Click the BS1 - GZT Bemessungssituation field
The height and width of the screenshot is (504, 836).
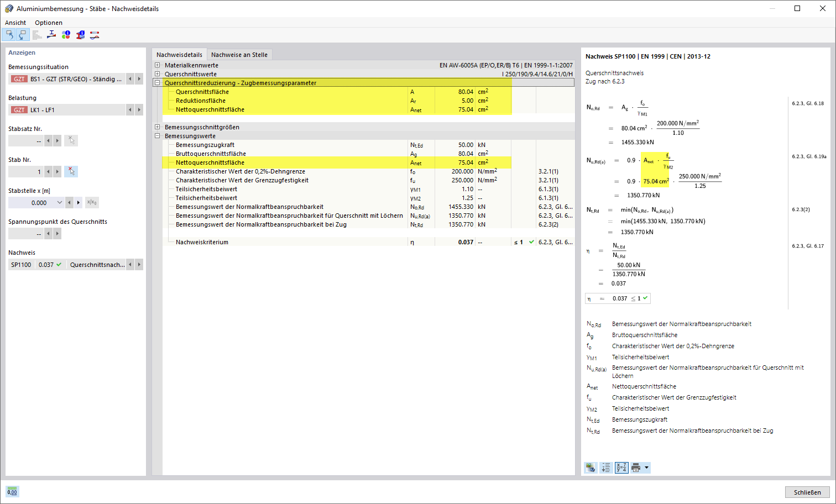click(67, 79)
